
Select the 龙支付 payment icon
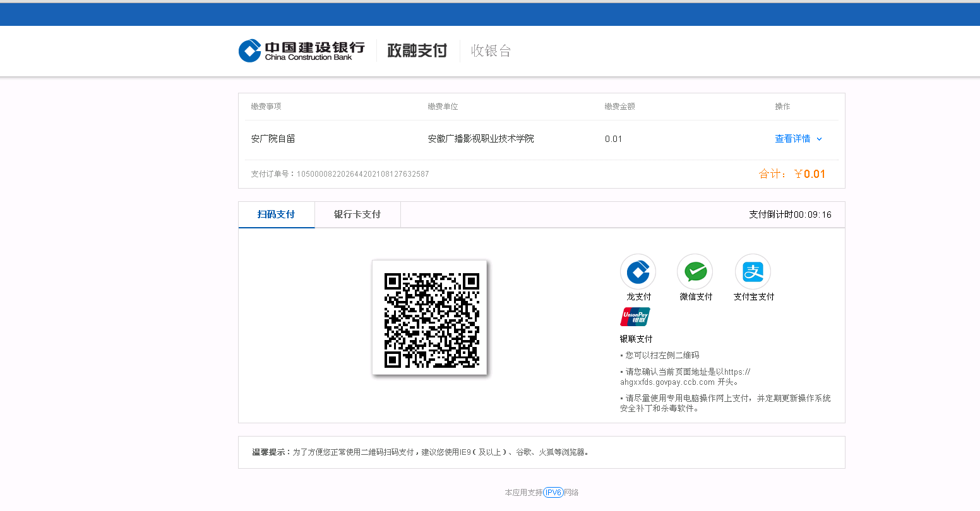(638, 272)
